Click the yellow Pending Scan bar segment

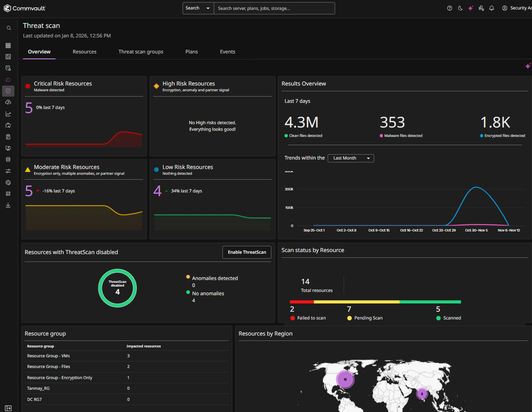(357, 302)
